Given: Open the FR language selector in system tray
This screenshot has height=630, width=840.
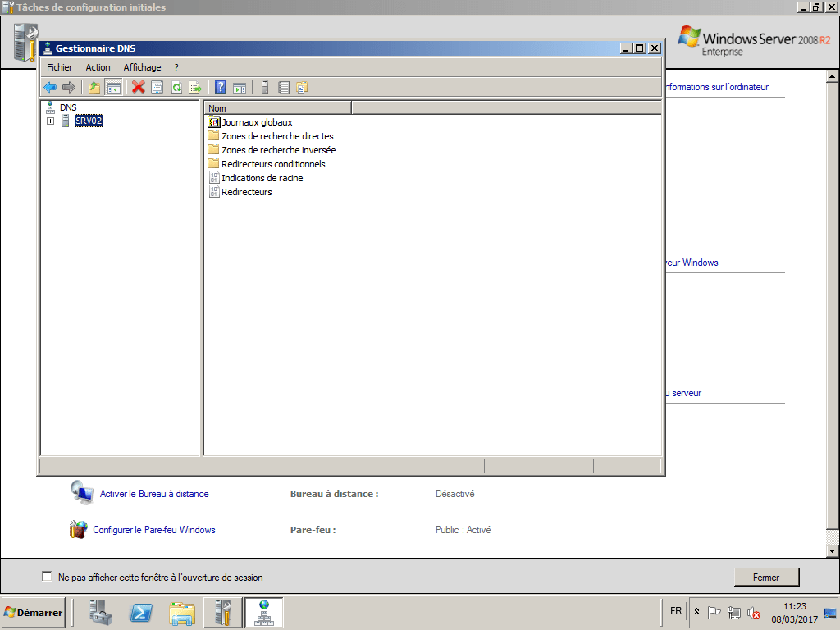Looking at the screenshot, I should (675, 611).
